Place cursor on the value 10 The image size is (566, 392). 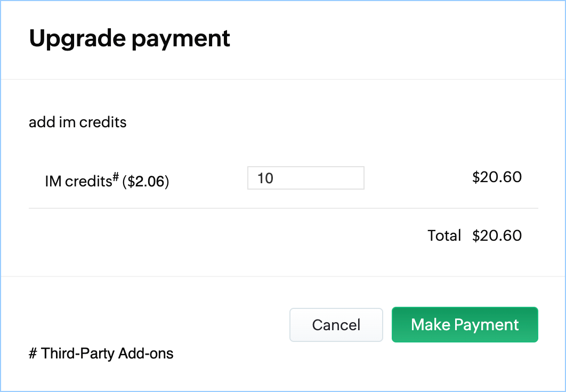pyautogui.click(x=265, y=178)
